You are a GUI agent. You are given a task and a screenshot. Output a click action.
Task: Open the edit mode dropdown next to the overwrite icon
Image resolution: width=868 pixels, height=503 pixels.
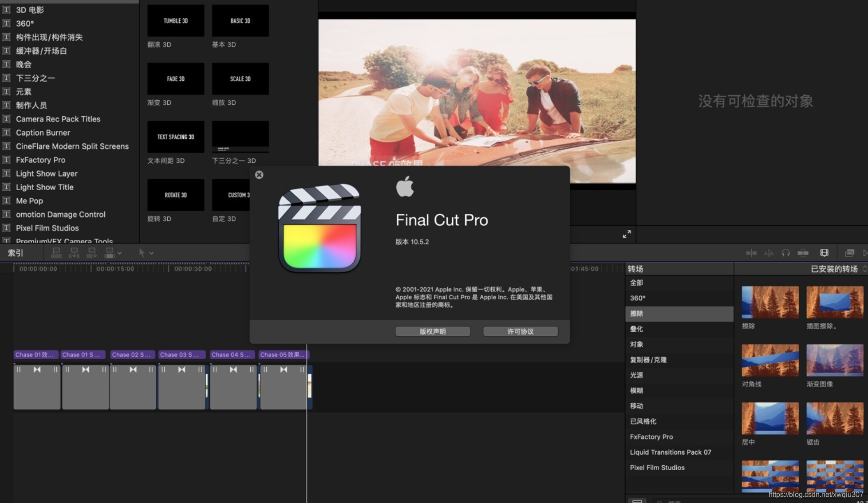(119, 253)
